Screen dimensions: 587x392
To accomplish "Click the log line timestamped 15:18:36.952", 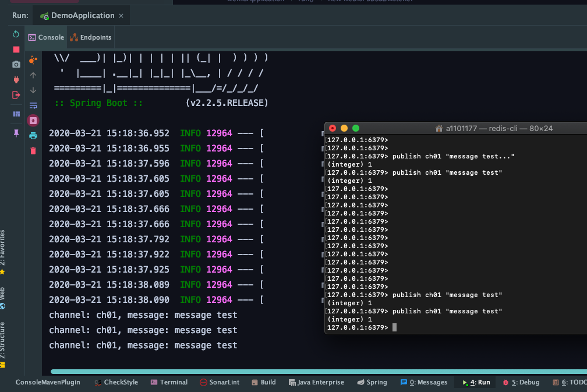I will tap(157, 133).
